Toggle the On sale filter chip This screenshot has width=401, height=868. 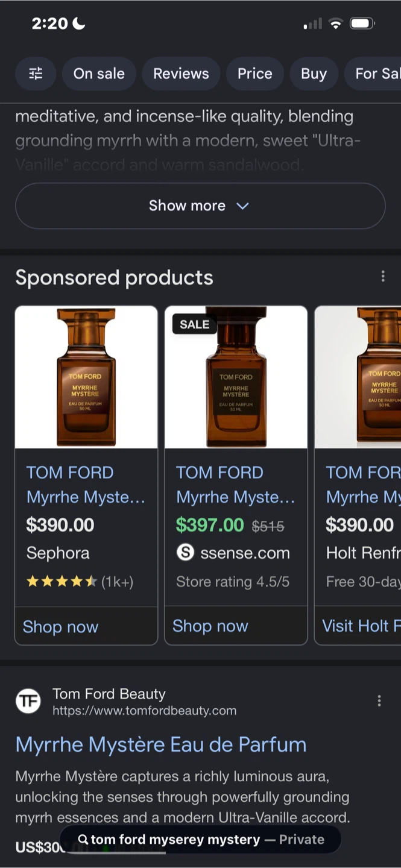99,74
